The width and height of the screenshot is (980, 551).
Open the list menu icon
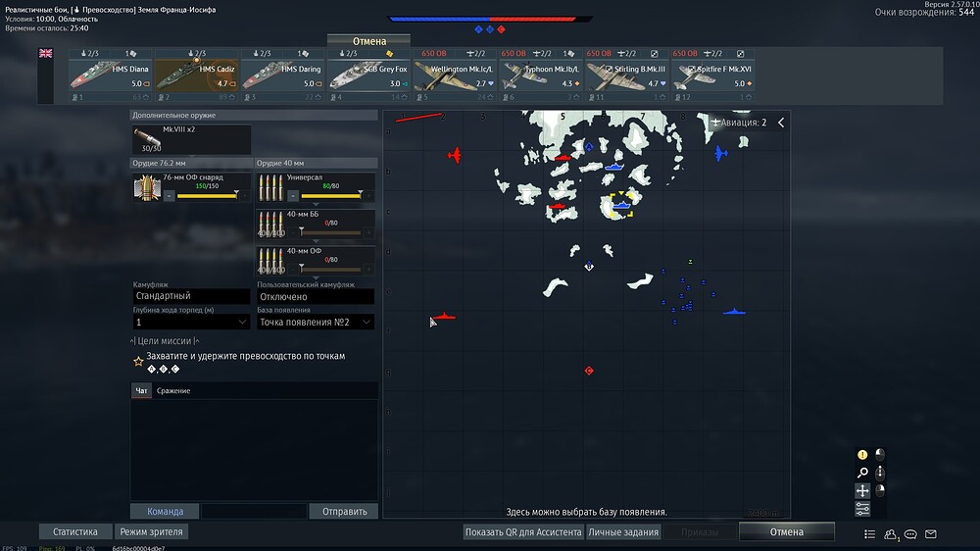click(x=869, y=534)
